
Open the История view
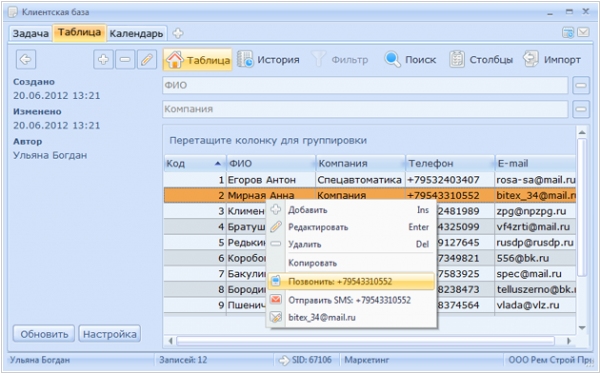(x=268, y=59)
